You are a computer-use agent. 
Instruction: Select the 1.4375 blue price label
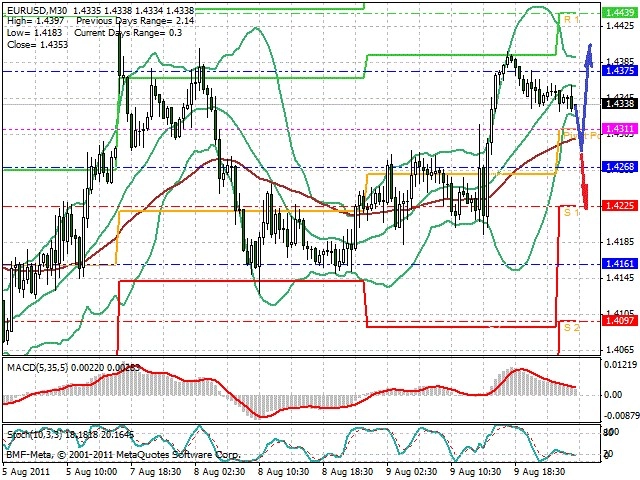620,71
